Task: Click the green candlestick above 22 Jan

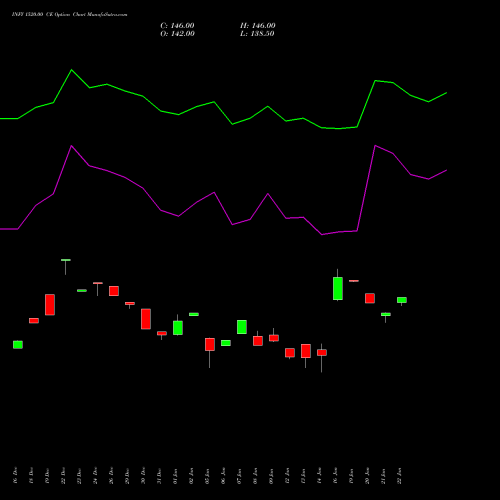Action: click(402, 300)
